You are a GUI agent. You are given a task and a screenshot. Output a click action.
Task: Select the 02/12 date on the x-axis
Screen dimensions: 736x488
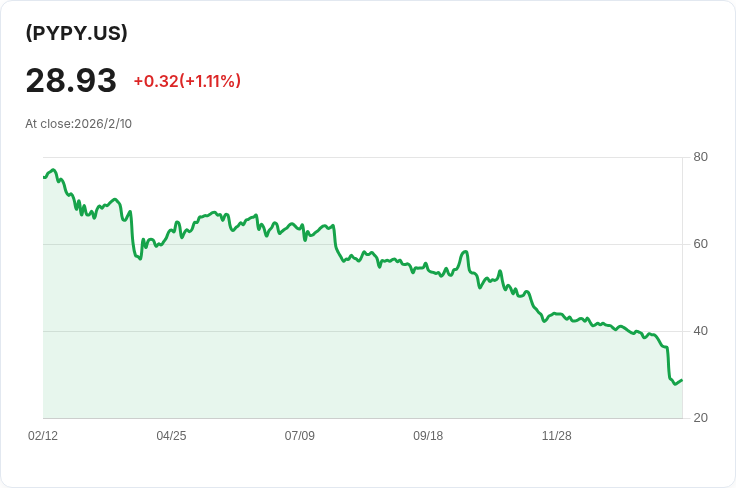pos(43,436)
